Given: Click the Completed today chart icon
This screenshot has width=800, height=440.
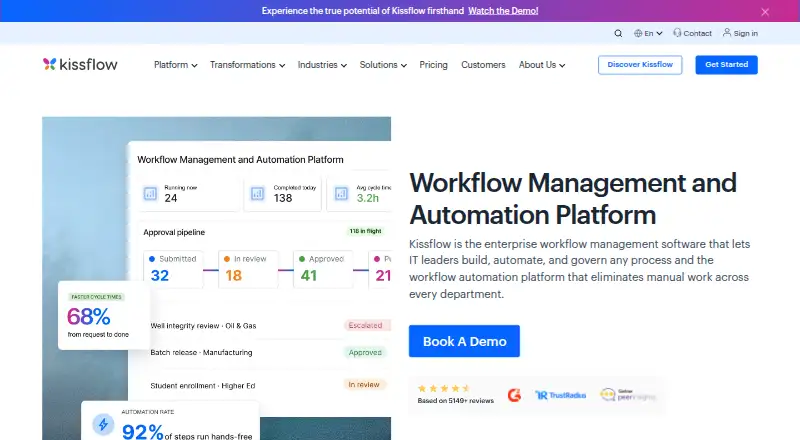Looking at the screenshot, I should pyautogui.click(x=257, y=193).
